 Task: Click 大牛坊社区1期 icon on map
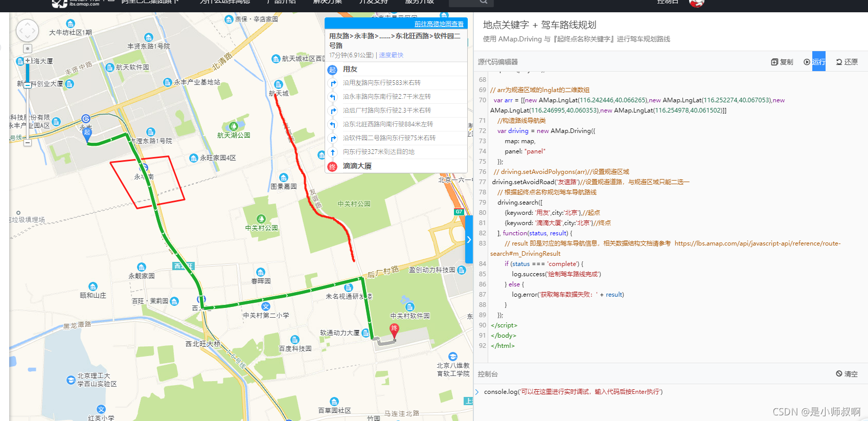(71, 24)
